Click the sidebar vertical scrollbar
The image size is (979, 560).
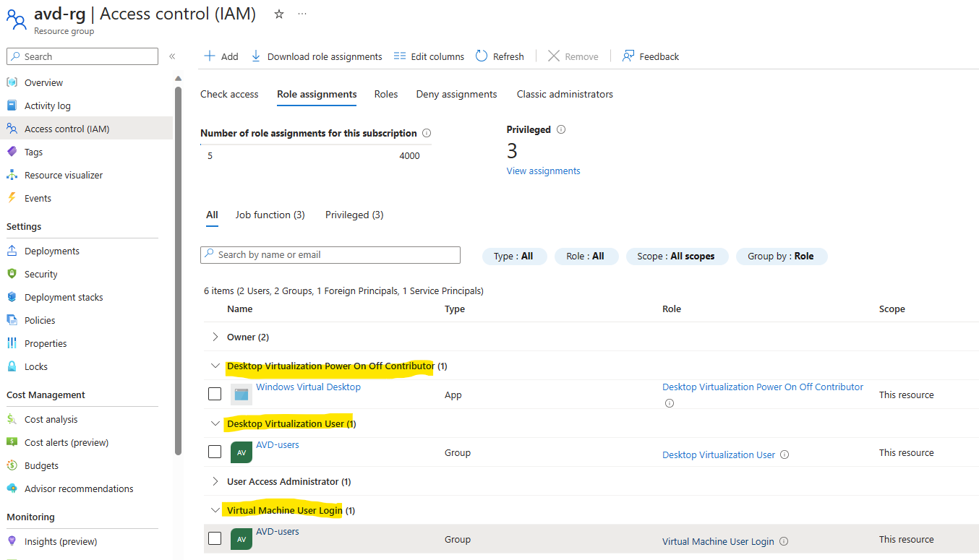point(178,271)
